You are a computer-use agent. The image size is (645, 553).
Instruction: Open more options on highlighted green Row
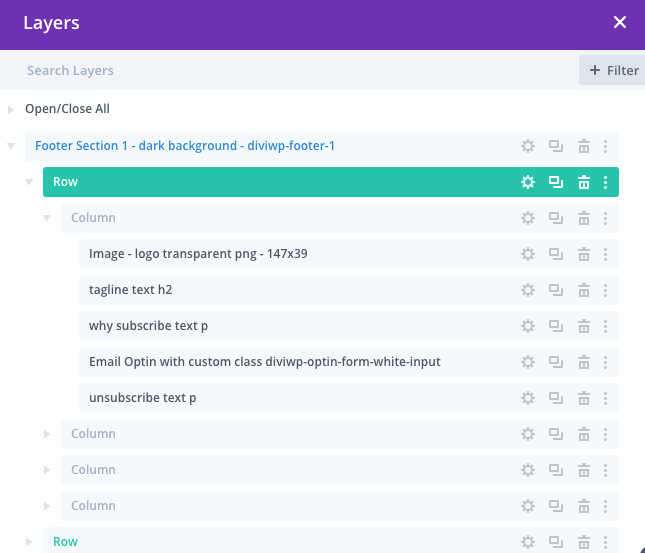click(605, 182)
